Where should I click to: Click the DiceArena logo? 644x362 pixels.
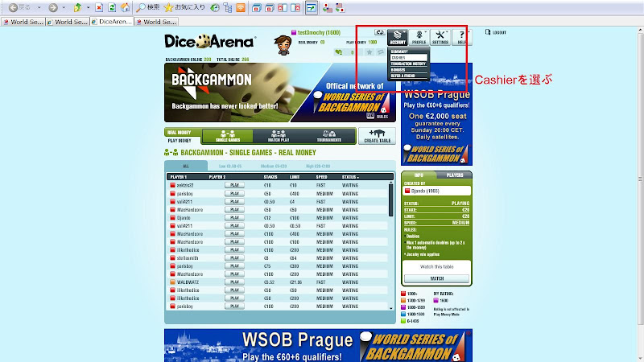tap(210, 42)
